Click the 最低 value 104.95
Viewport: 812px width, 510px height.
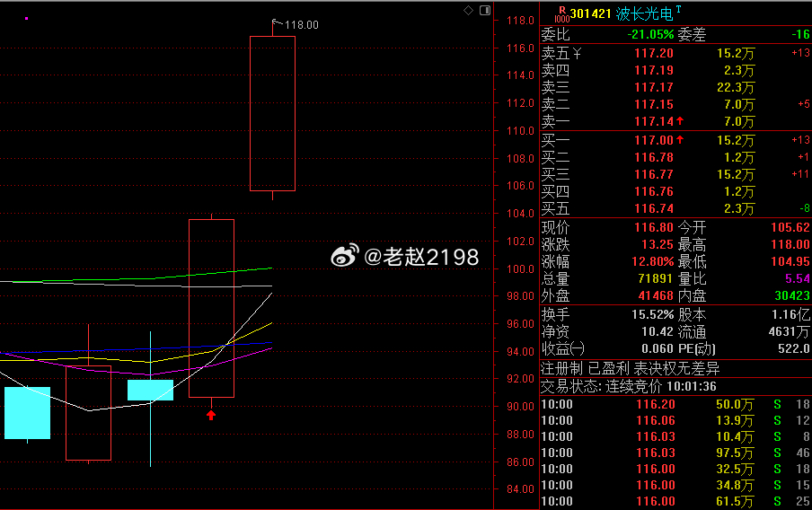point(790,261)
